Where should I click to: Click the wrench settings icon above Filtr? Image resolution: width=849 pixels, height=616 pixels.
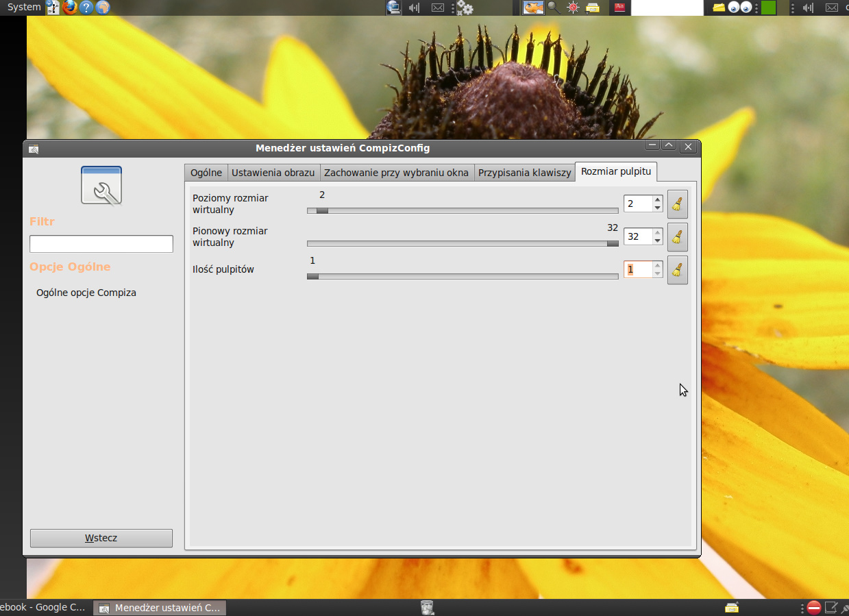pos(101,186)
